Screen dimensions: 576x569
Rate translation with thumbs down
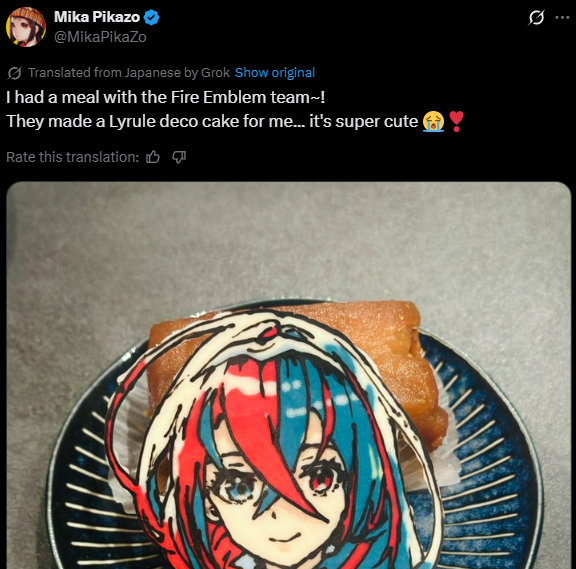[179, 157]
